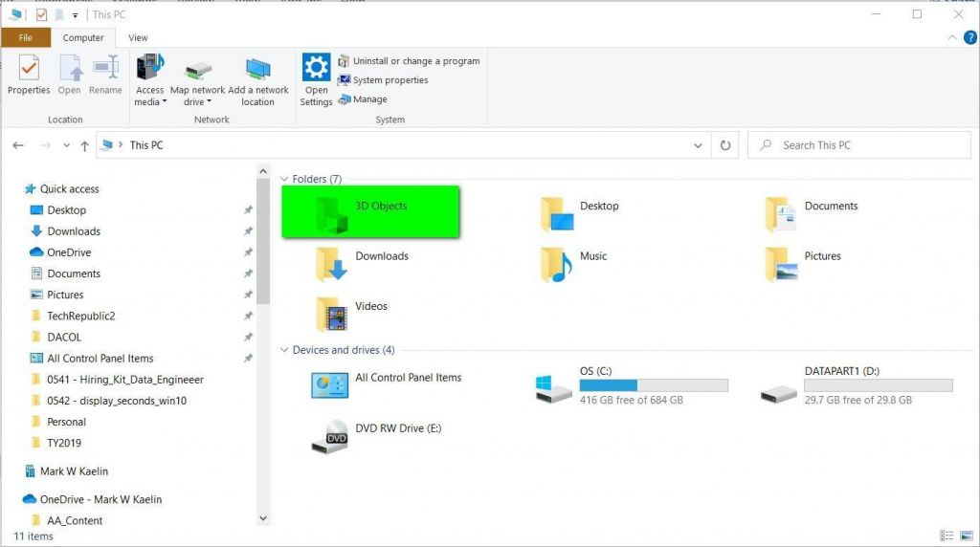Click the Manage button
980x547 pixels.
point(363,99)
